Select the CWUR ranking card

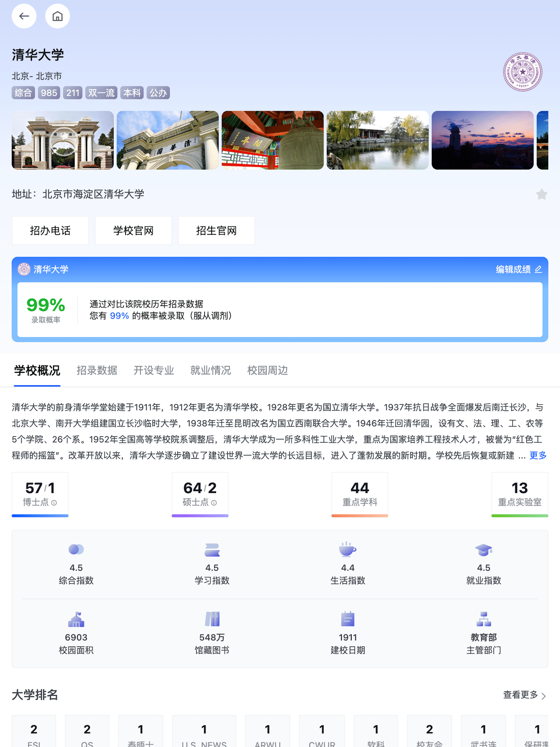(322, 731)
